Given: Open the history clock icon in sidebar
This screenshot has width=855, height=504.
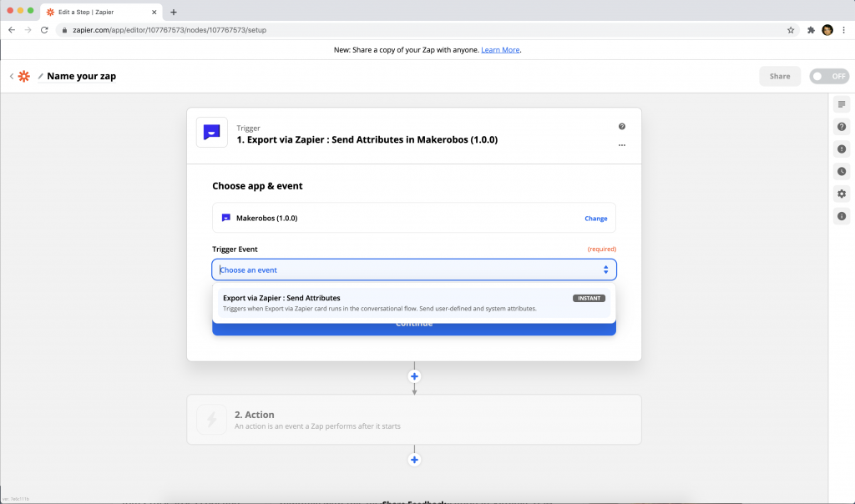Looking at the screenshot, I should pyautogui.click(x=842, y=171).
